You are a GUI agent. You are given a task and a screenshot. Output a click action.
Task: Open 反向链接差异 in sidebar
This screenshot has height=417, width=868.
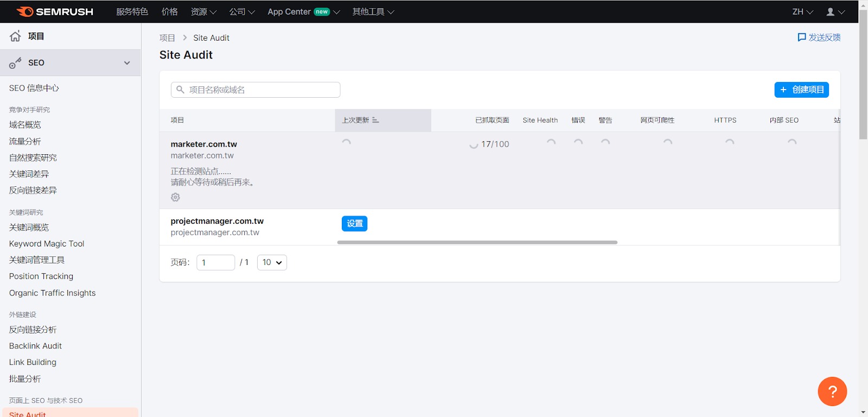33,190
